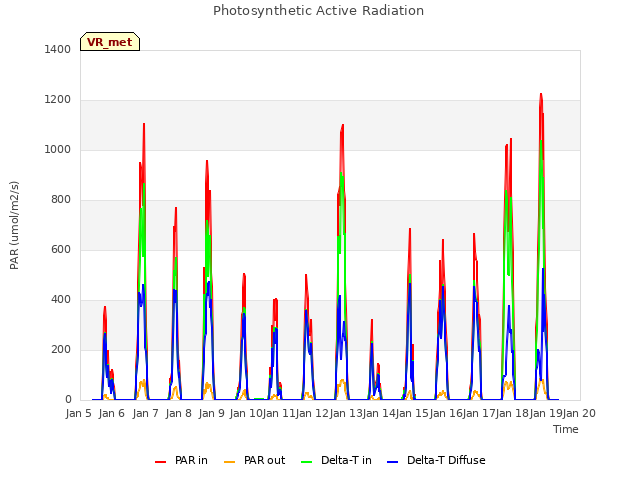Viewport: 640px width, 480px height.
Task: Click the Jan 6 x-axis tick label
Action: point(112,413)
